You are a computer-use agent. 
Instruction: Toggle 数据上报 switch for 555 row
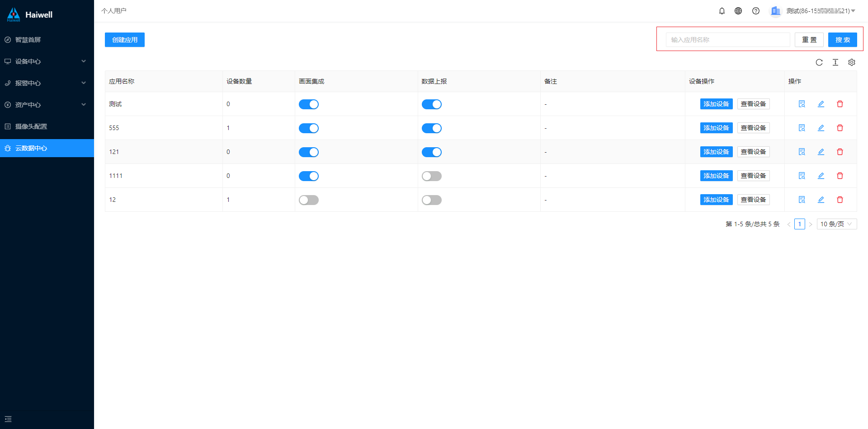[432, 128]
